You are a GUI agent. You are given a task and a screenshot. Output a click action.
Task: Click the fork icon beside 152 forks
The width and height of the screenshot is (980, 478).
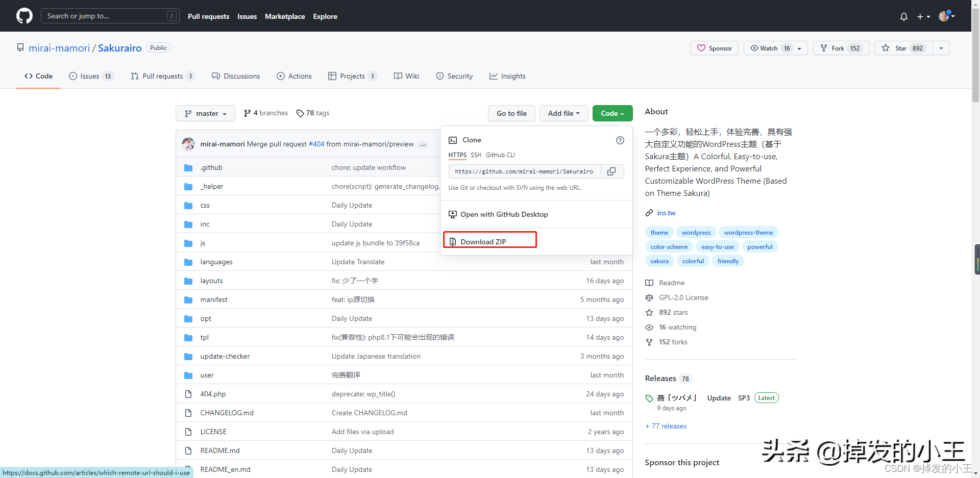[x=649, y=342]
